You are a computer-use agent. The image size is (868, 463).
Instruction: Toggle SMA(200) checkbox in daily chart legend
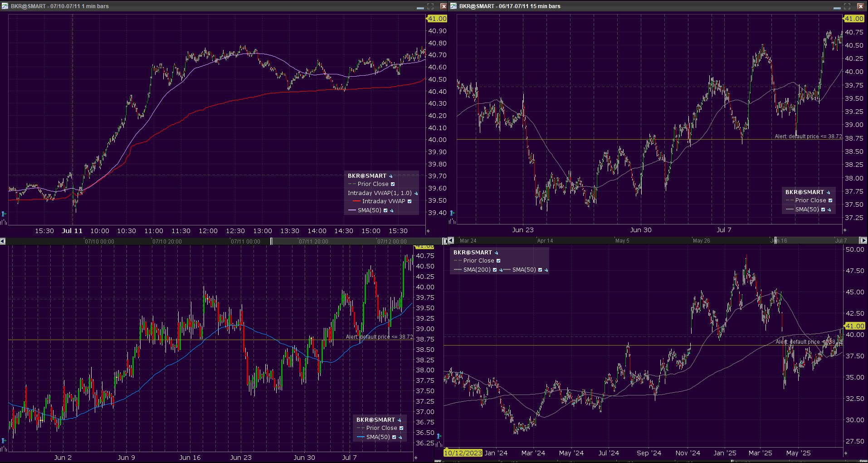point(495,270)
